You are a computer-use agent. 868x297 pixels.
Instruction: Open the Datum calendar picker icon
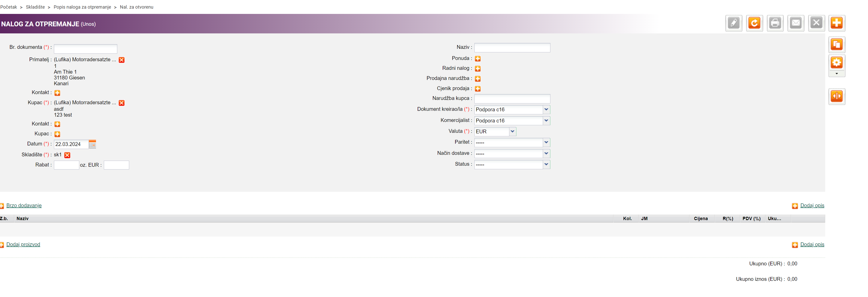(x=92, y=144)
